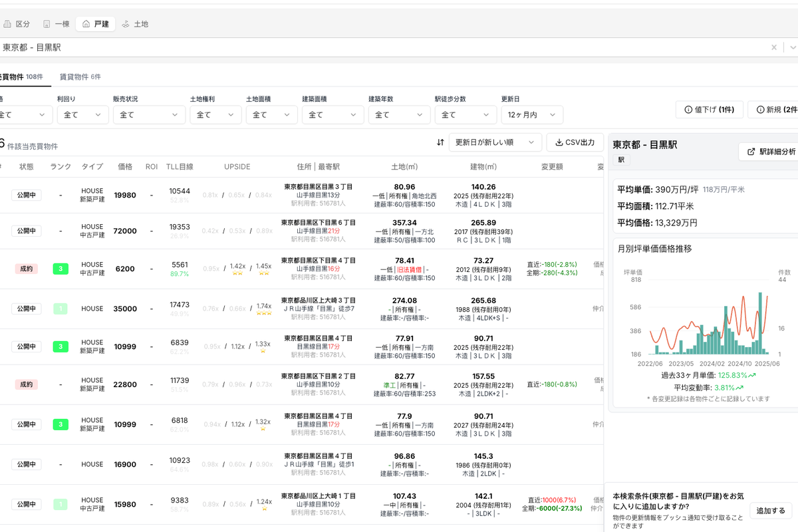798x532 pixels.
Task: Click 成約 badge in the 6200 row
Action: pos(27,269)
